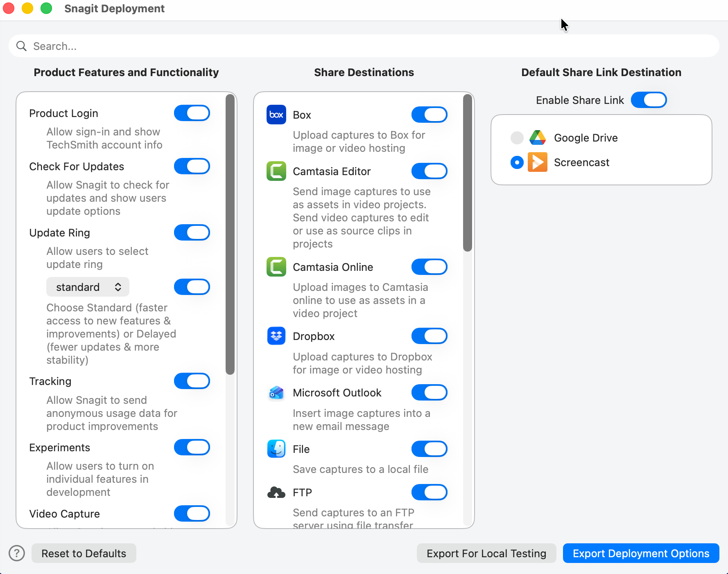Click the Product Features list scrollbar
Image resolution: width=728 pixels, height=574 pixels.
230,234
